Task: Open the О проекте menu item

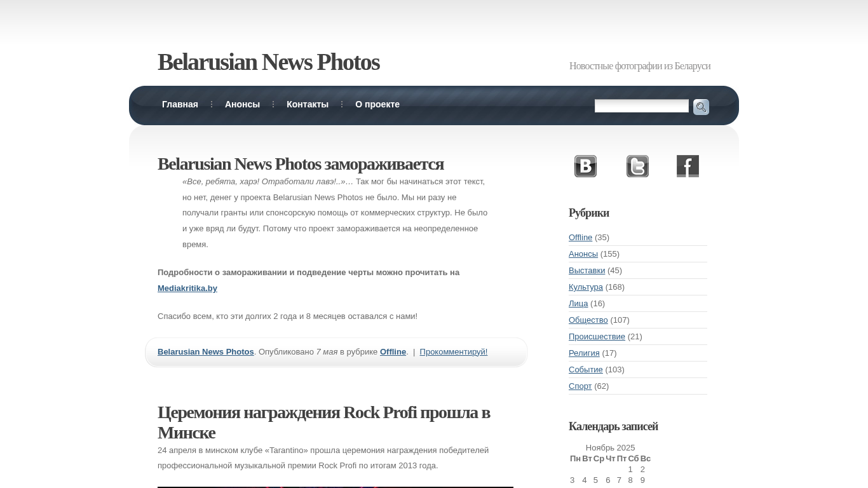Action: 377,104
